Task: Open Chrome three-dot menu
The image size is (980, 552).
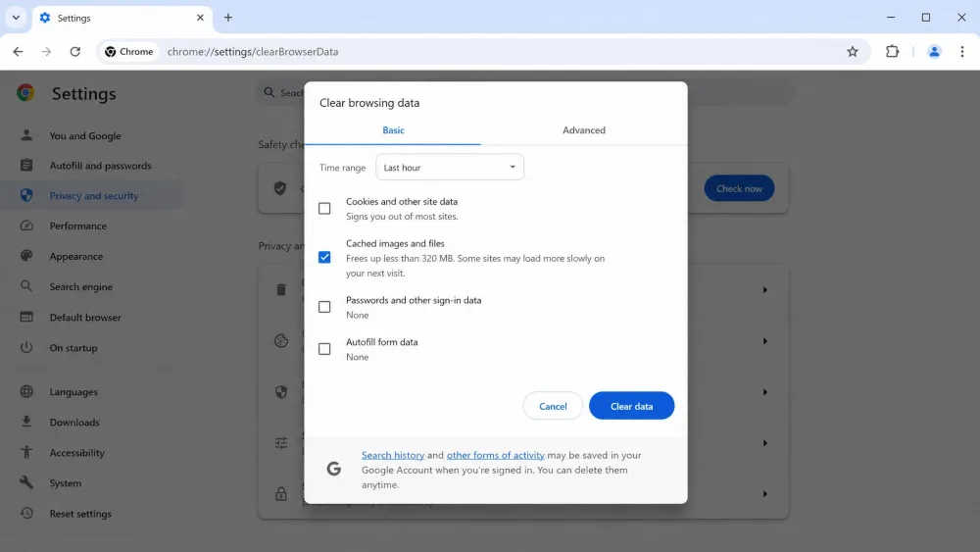Action: pyautogui.click(x=962, y=52)
